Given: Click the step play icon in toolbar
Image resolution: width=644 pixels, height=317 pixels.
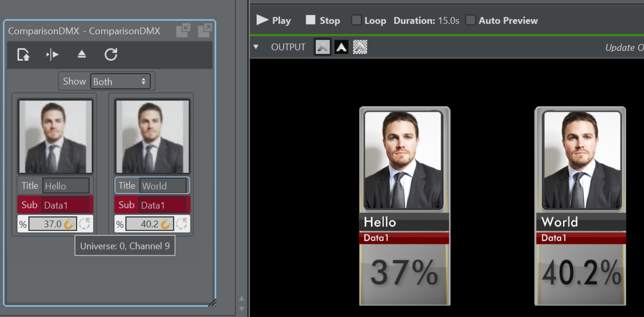Looking at the screenshot, I should point(52,55).
